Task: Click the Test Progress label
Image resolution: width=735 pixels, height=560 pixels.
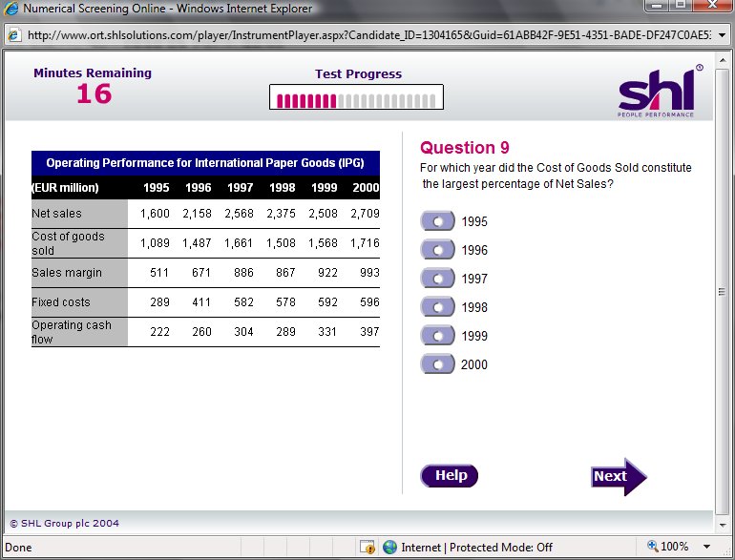Action: click(358, 74)
